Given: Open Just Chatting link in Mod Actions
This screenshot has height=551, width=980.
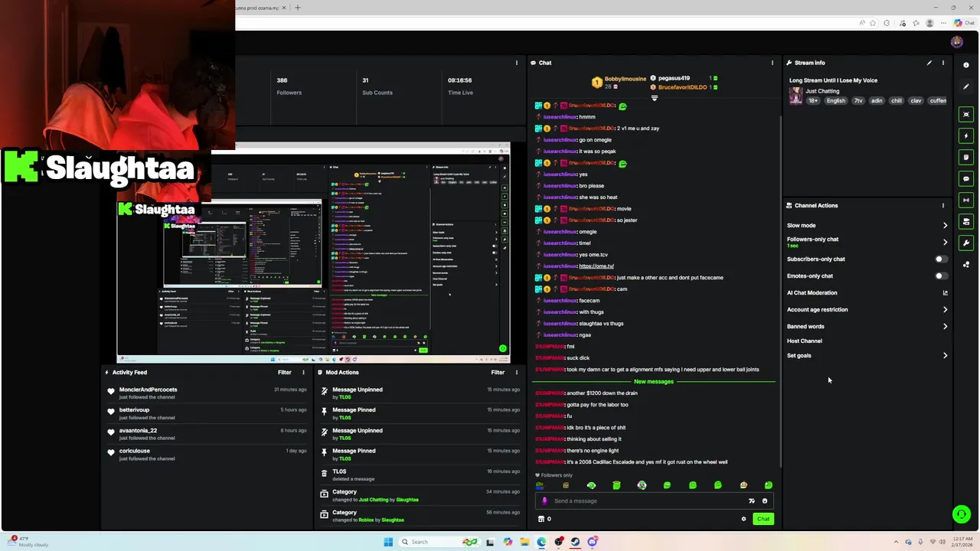Looking at the screenshot, I should pyautogui.click(x=374, y=500).
